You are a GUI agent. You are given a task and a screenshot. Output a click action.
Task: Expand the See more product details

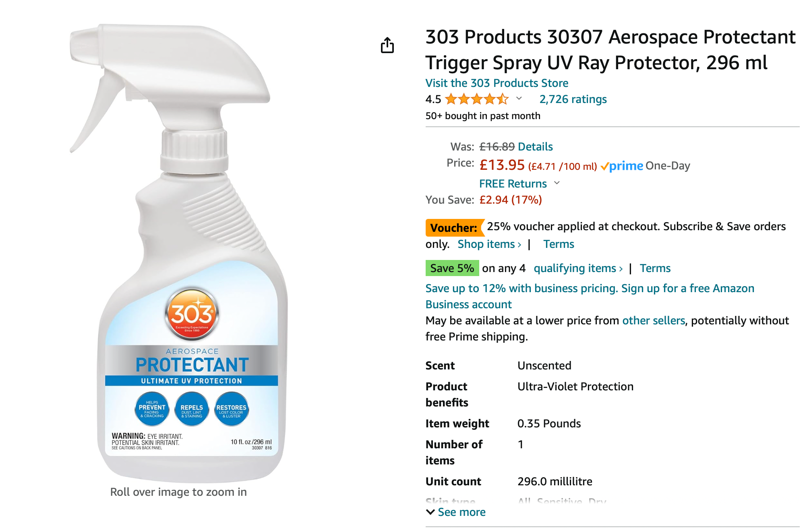456,512
